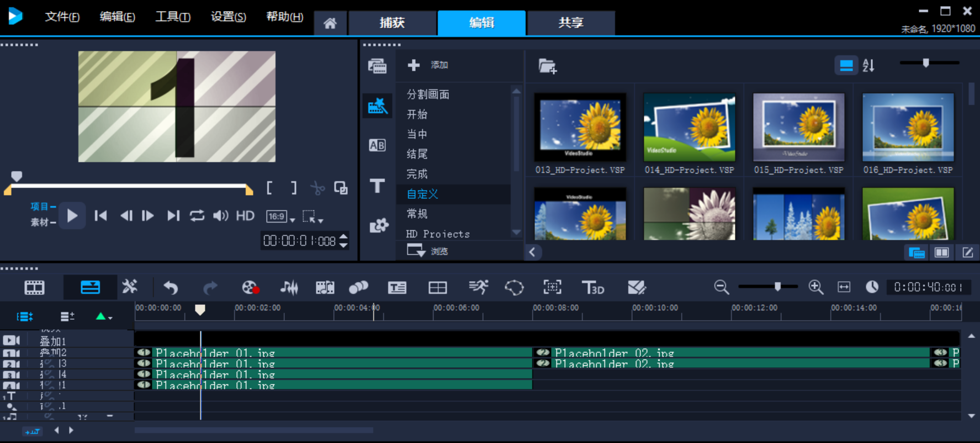This screenshot has height=443, width=980.
Task: Select the 分割画面 category
Action: tap(428, 94)
